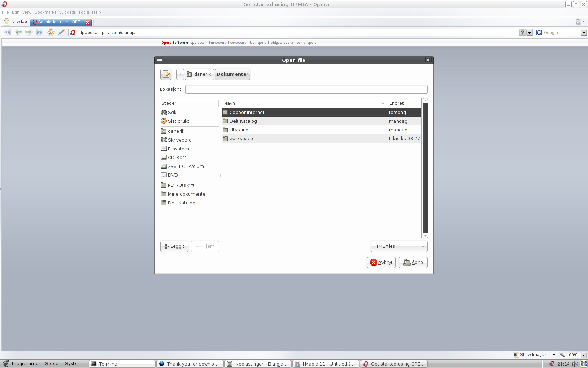Select danerik home folder in Steder
588x368 pixels.
click(189, 131)
